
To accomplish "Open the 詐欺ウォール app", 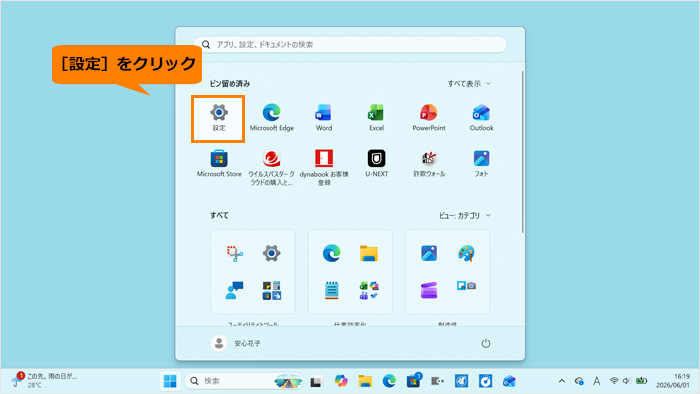I will (x=429, y=164).
